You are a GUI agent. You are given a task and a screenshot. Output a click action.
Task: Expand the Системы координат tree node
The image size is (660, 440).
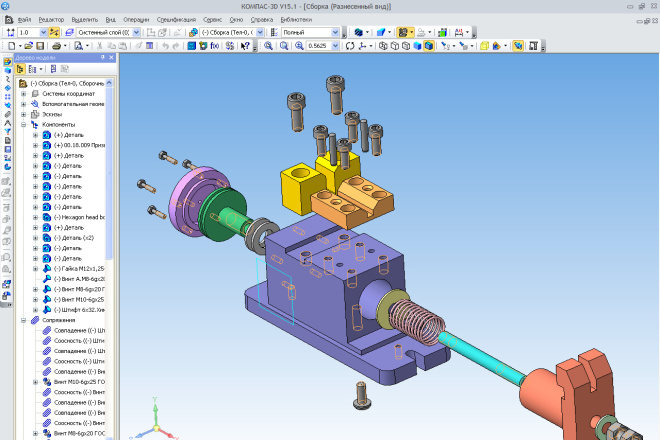pyautogui.click(x=24, y=93)
